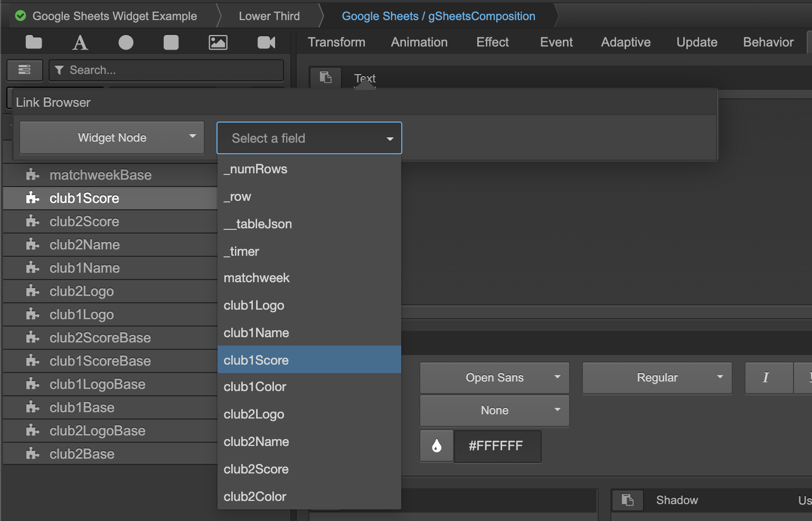Select club2Score in the field dropdown list

tap(309, 469)
